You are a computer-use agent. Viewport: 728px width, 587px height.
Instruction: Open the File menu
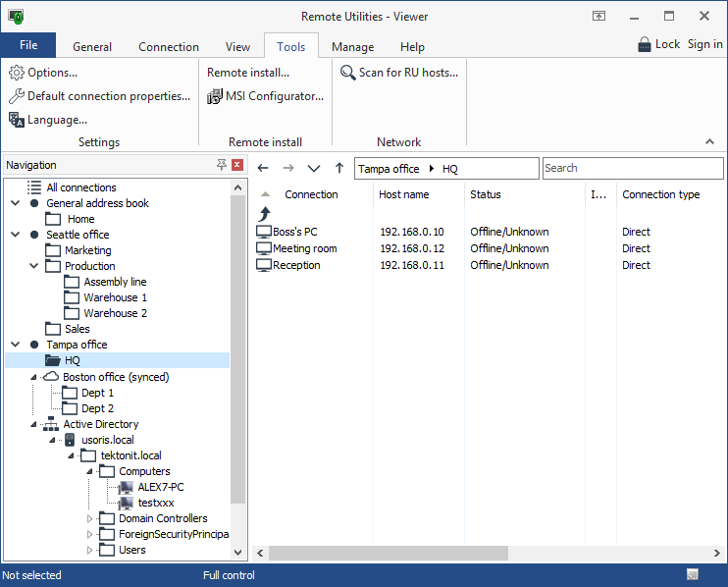pyautogui.click(x=28, y=45)
